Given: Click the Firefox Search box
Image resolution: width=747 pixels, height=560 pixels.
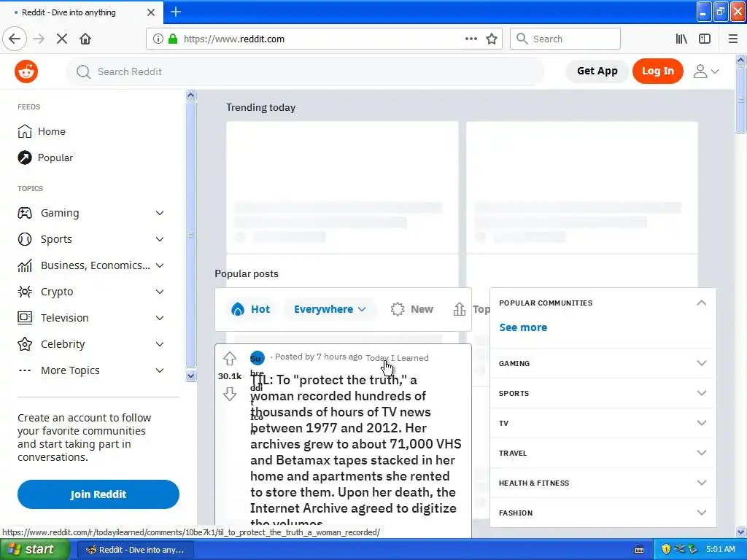Looking at the screenshot, I should [x=565, y=39].
